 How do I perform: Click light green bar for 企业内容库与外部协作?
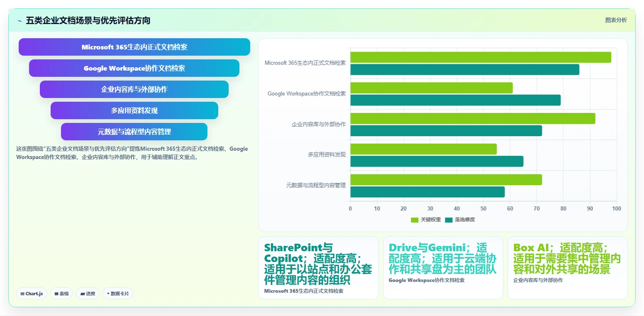(473, 118)
